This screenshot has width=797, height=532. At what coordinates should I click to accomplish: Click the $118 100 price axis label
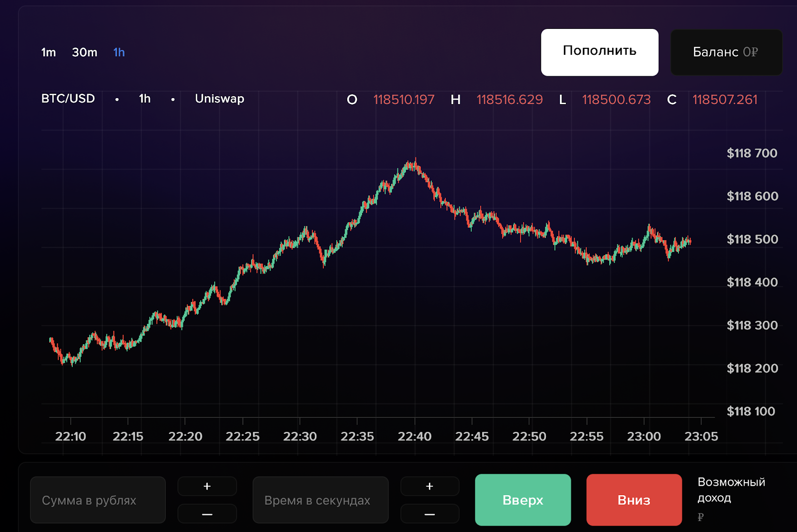(x=751, y=411)
